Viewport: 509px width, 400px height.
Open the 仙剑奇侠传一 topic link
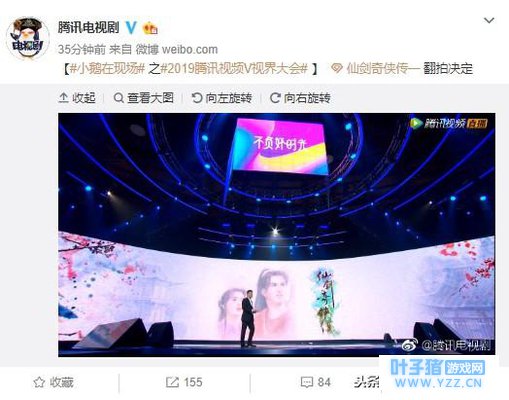coord(375,69)
